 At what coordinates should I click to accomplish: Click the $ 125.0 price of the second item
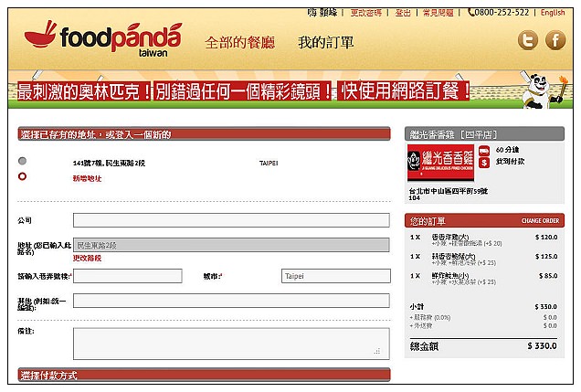click(546, 257)
